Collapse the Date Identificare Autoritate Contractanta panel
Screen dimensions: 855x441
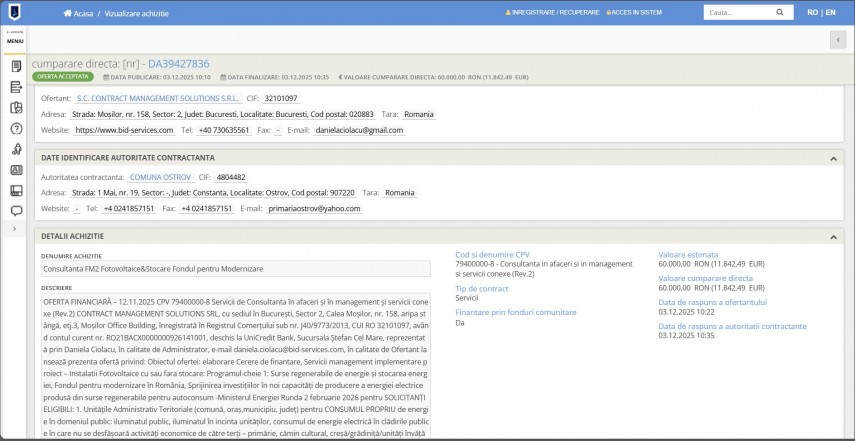click(x=833, y=158)
